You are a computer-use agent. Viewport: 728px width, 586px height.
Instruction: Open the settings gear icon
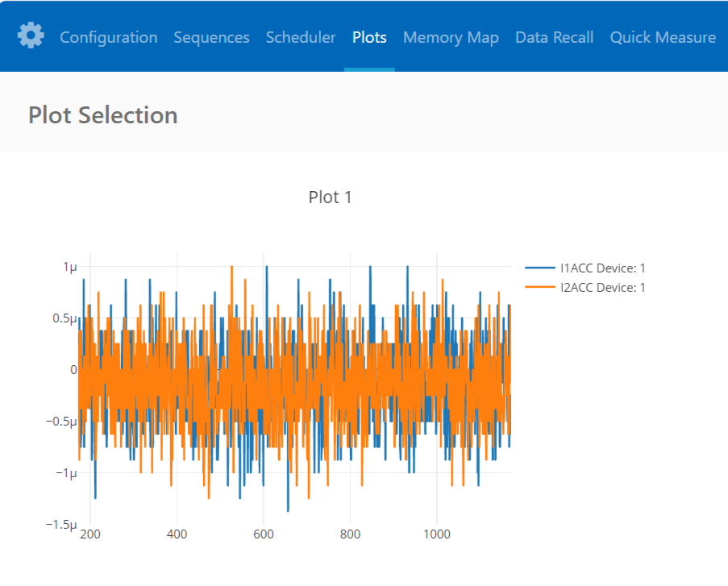(x=31, y=35)
